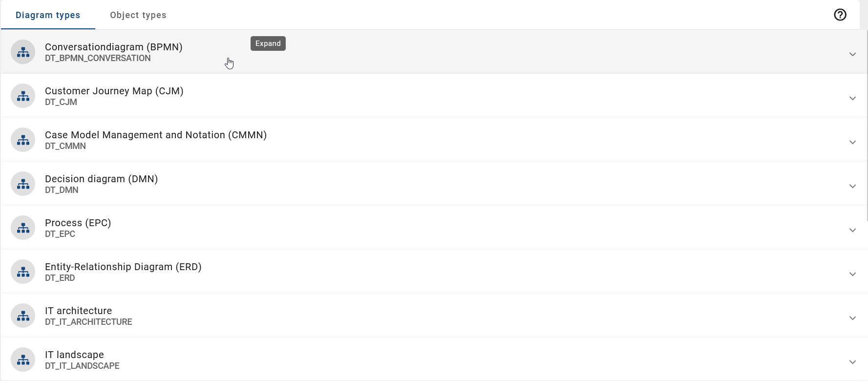Expand the Entity-Relationship Diagram (ERD) row
Image resolution: width=868 pixels, height=381 pixels.
point(853,274)
